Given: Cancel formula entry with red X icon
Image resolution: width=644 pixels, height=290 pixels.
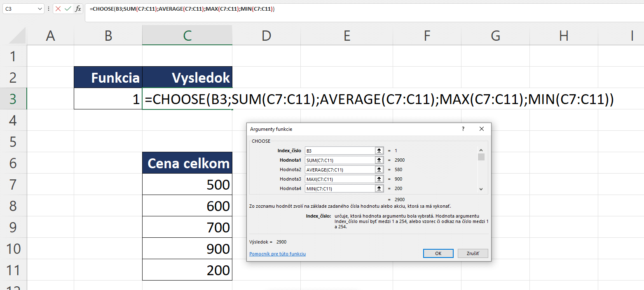Looking at the screenshot, I should point(58,8).
